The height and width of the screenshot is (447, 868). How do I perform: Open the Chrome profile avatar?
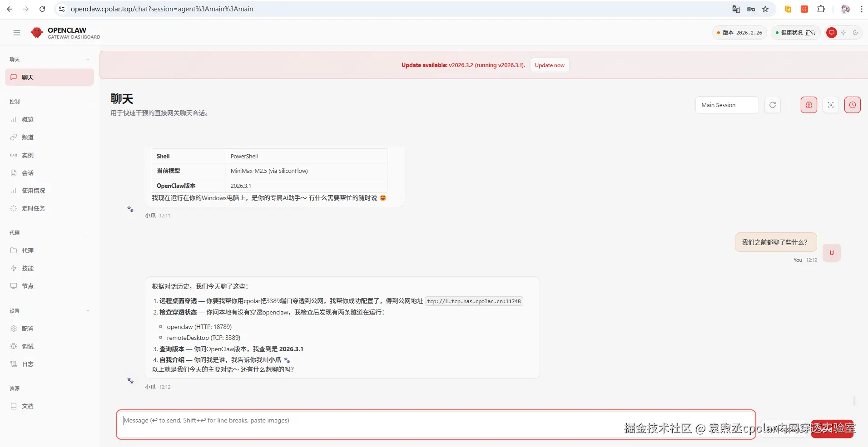point(845,9)
